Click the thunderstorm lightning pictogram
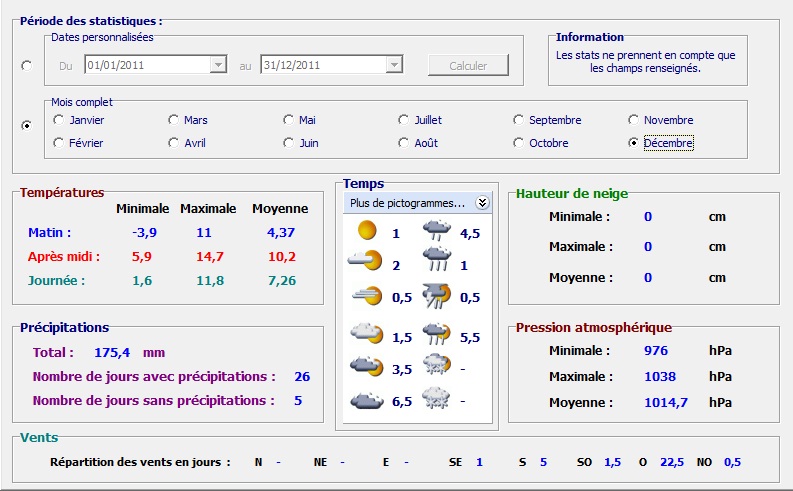This screenshot has width=793, height=491. coord(436,296)
